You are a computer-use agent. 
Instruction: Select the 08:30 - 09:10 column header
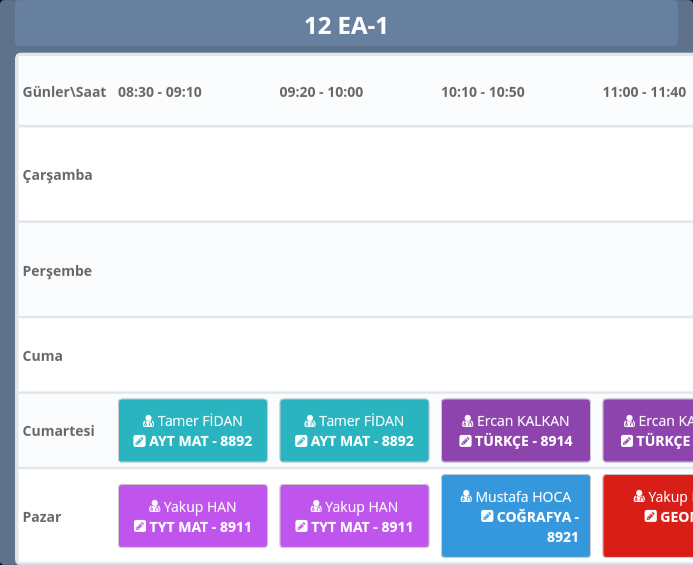pos(160,92)
